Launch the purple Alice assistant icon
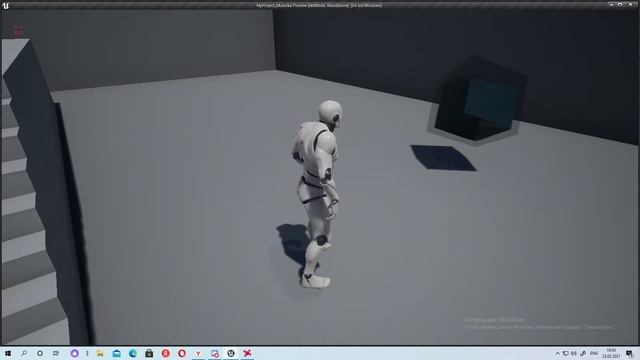 (74, 353)
